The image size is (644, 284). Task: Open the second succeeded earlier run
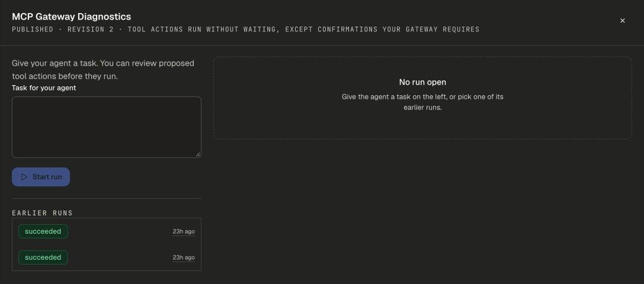click(x=107, y=257)
